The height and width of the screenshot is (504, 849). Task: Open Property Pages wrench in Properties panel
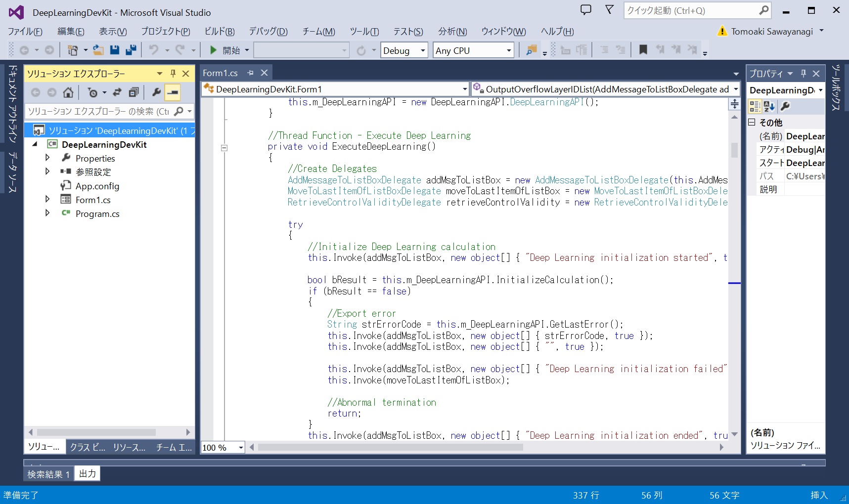(785, 106)
